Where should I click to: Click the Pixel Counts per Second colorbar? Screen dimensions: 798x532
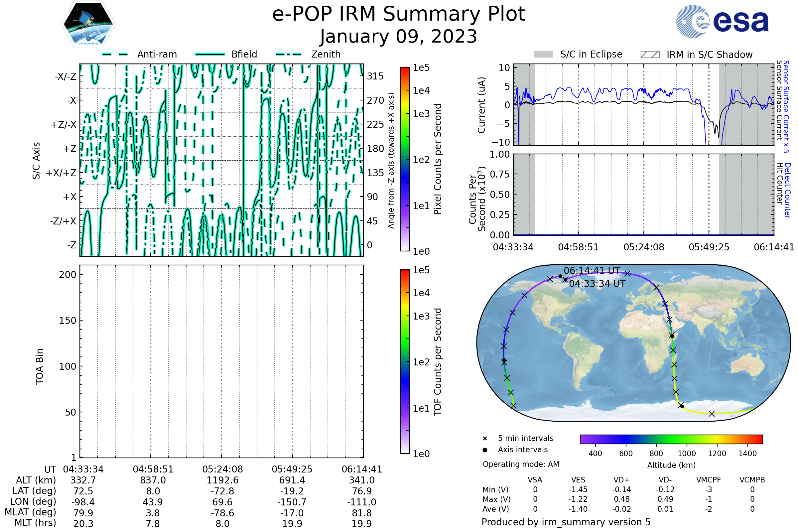click(405, 159)
